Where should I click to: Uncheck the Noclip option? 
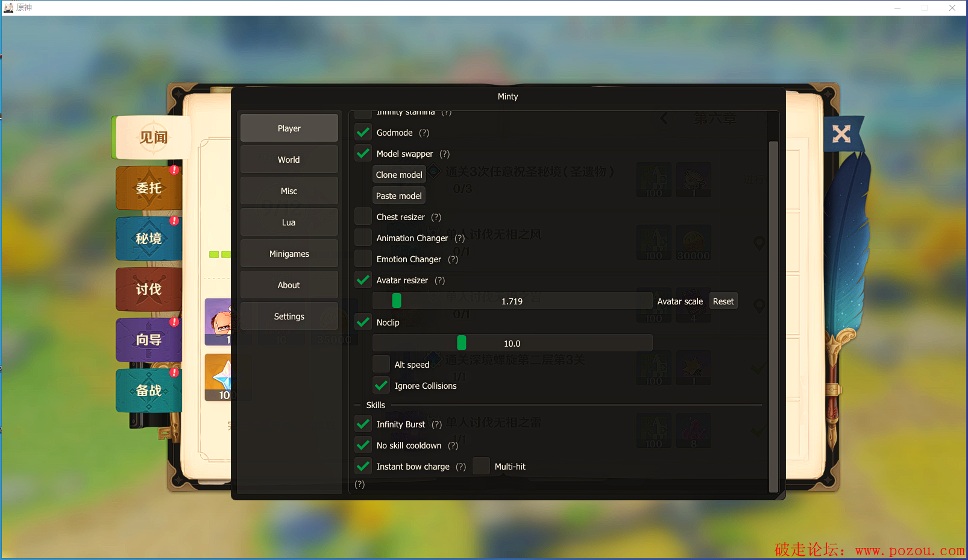363,322
